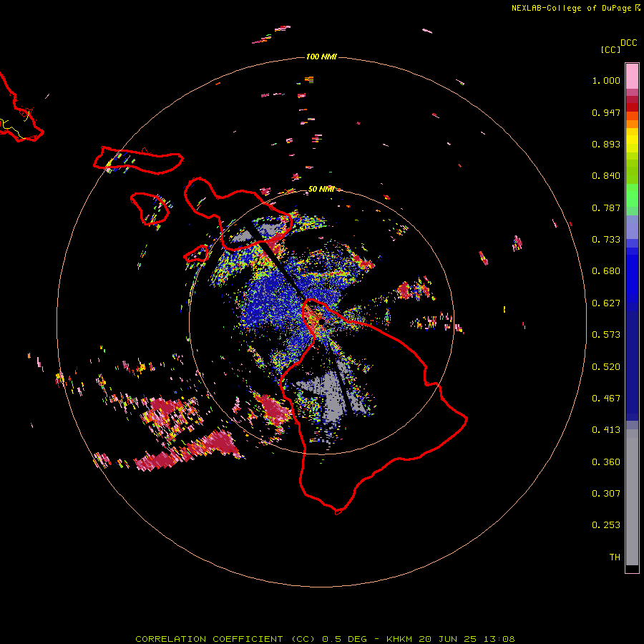The width and height of the screenshot is (644, 644).
Task: Select the 0.360 scale value
Action: [606, 462]
